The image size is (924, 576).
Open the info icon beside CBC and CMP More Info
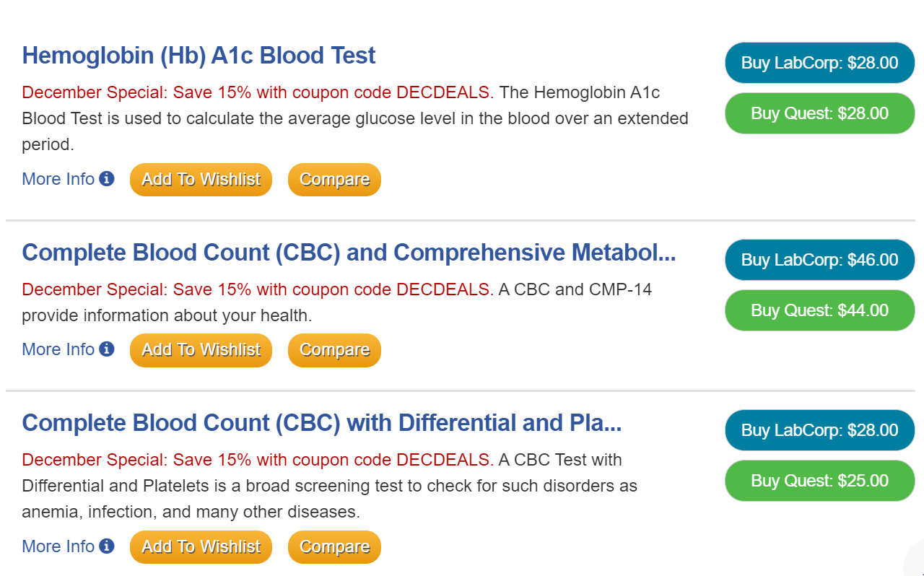tap(107, 349)
